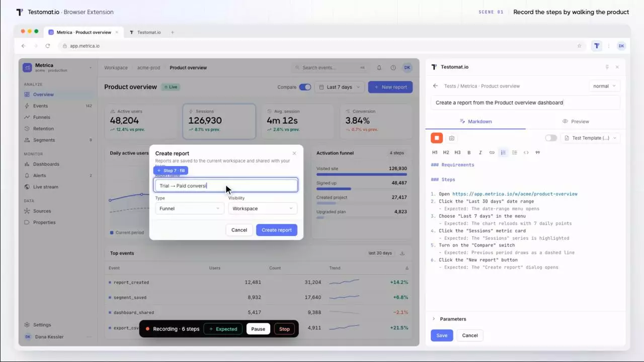Viewport: 644px width, 362px height.
Task: Open the Test Template dropdown
Action: 590,138
